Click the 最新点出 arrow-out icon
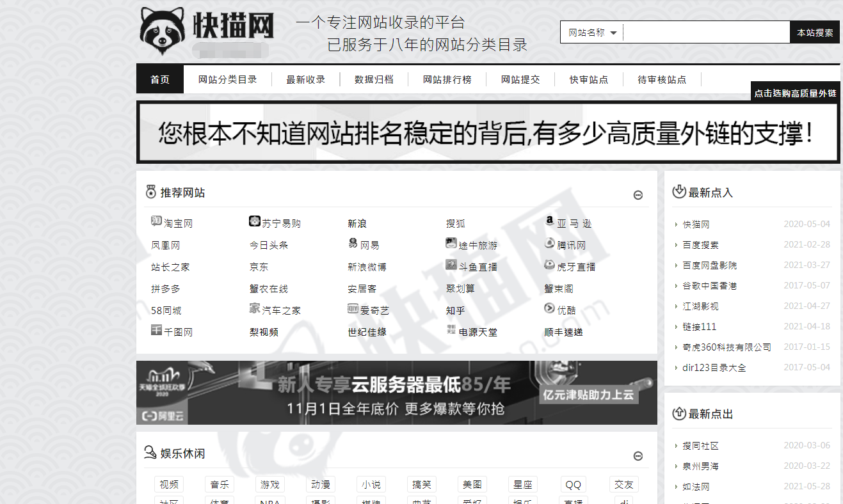 coord(679,413)
